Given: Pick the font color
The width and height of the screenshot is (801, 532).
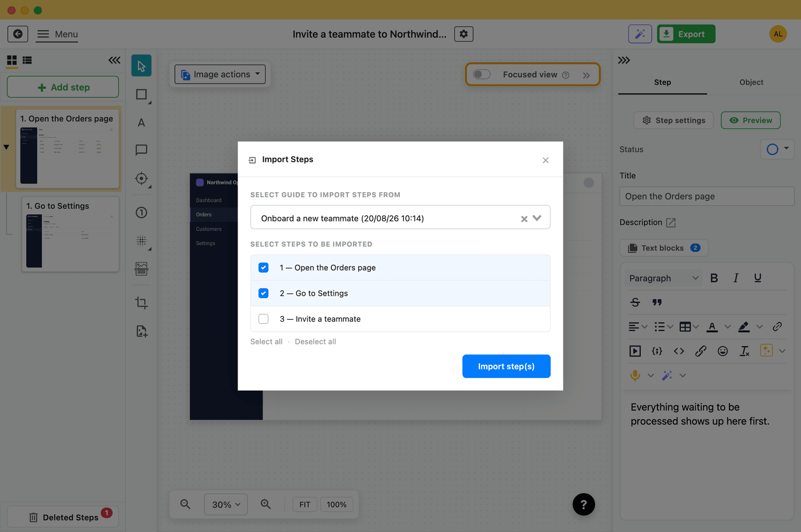Looking at the screenshot, I should 712,327.
